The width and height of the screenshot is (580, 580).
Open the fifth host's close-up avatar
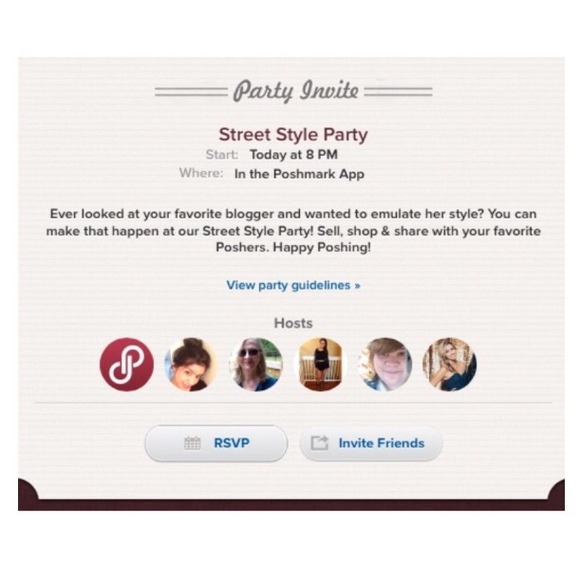coord(385,364)
